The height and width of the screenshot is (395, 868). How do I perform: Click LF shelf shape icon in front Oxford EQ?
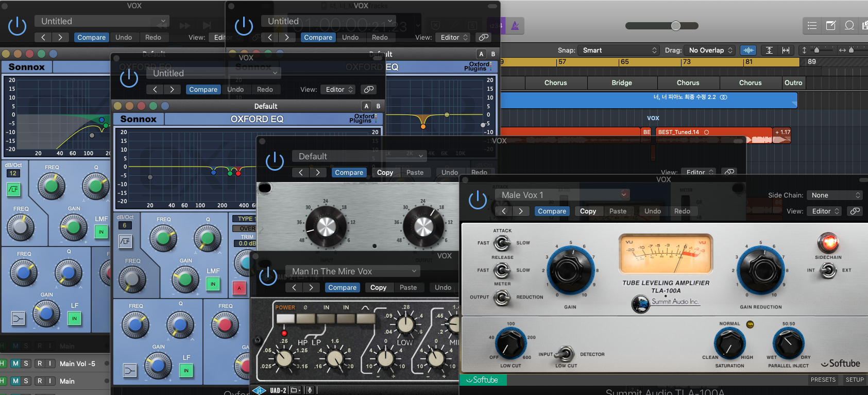pyautogui.click(x=130, y=370)
